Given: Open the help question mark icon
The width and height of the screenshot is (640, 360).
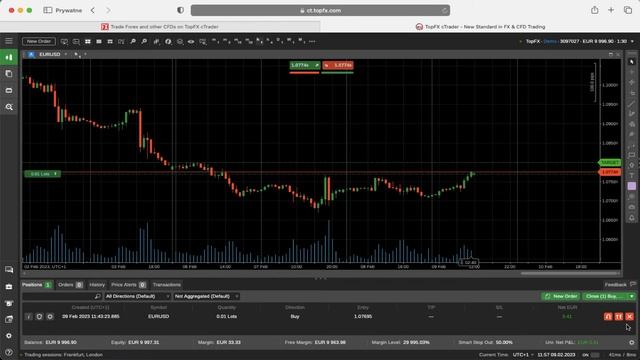Looking at the screenshot, I should point(9,352).
